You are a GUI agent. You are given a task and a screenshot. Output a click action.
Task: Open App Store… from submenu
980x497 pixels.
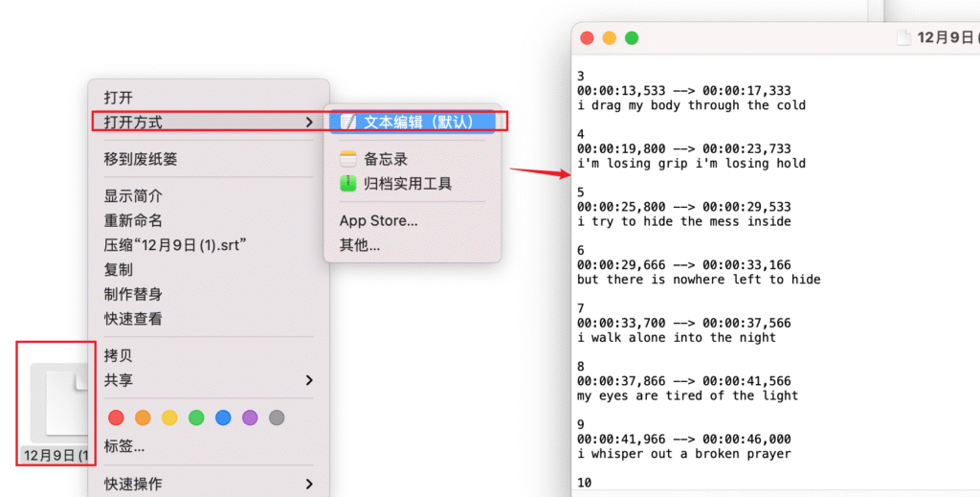pos(378,221)
